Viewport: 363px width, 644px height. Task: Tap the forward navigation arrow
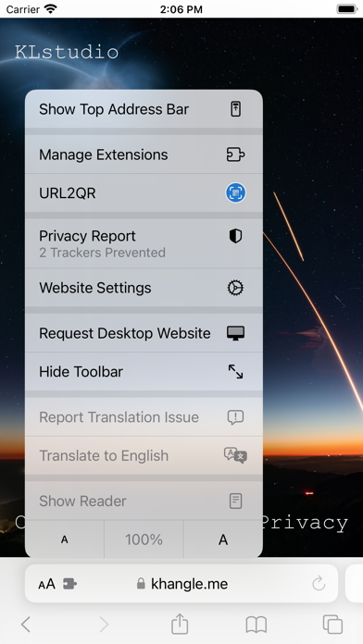pyautogui.click(x=104, y=625)
